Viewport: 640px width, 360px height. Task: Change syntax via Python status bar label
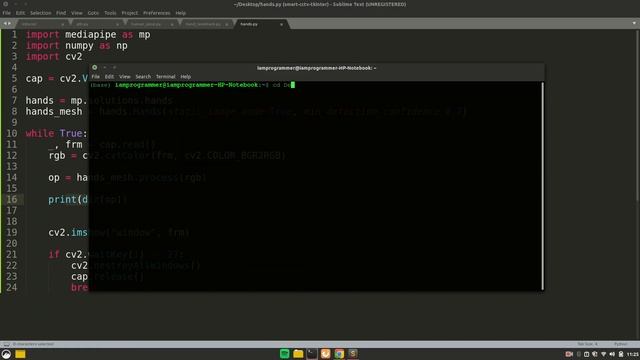click(621, 344)
